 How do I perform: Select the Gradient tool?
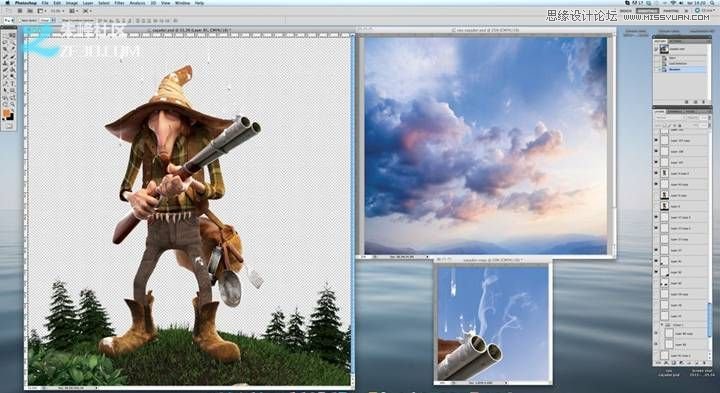tap(13, 69)
